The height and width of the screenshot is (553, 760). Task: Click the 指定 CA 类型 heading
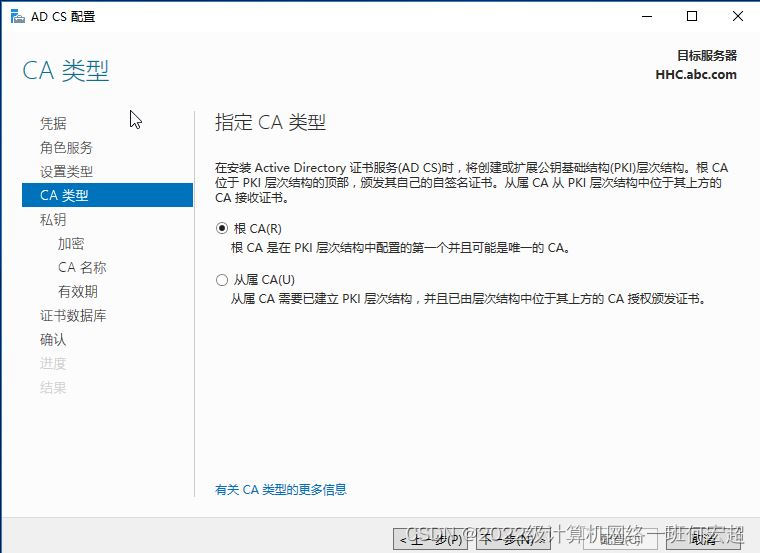coord(270,122)
